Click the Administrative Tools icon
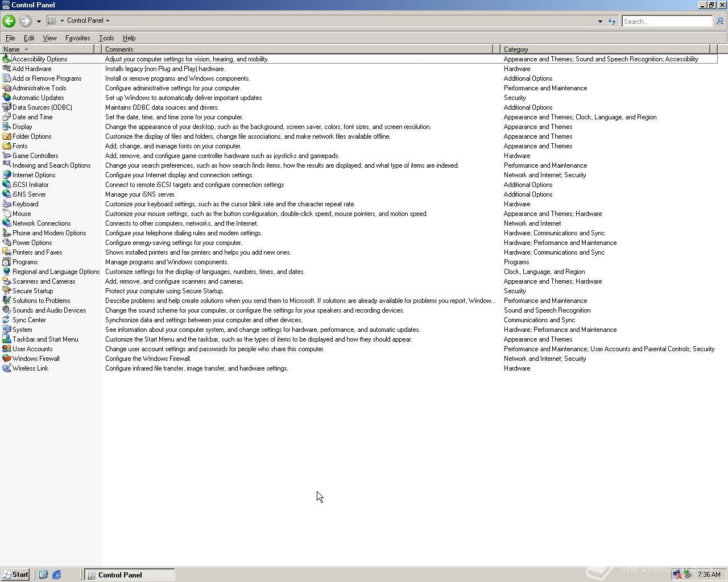Image resolution: width=728 pixels, height=582 pixels. coord(7,88)
